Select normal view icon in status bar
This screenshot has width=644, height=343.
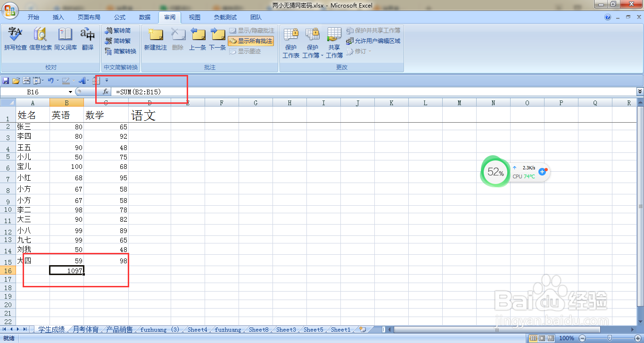[533, 338]
